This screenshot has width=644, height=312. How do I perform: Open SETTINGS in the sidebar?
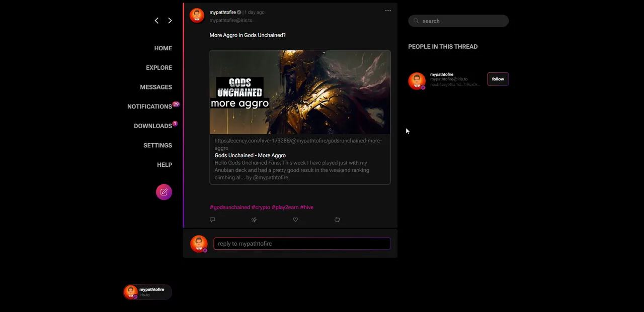[157, 145]
